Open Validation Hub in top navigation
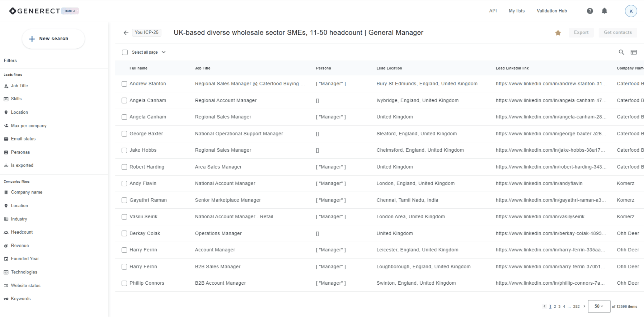644x317 pixels. [552, 11]
